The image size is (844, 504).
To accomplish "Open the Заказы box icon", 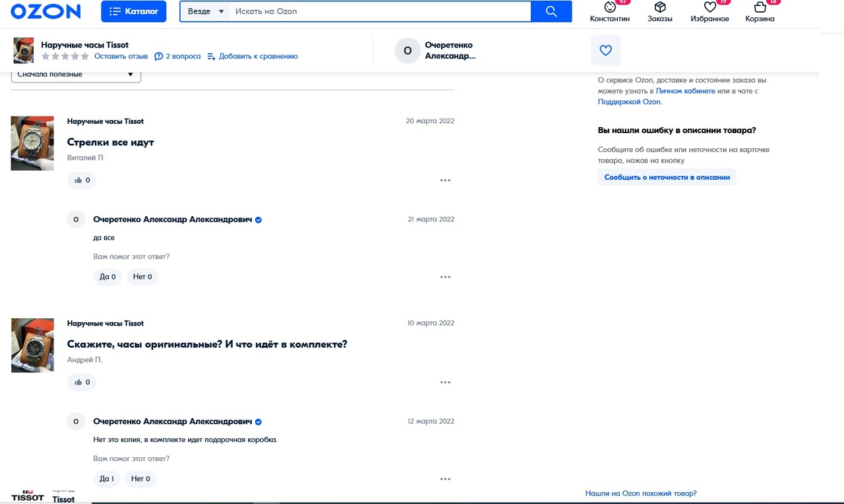I will [x=660, y=7].
